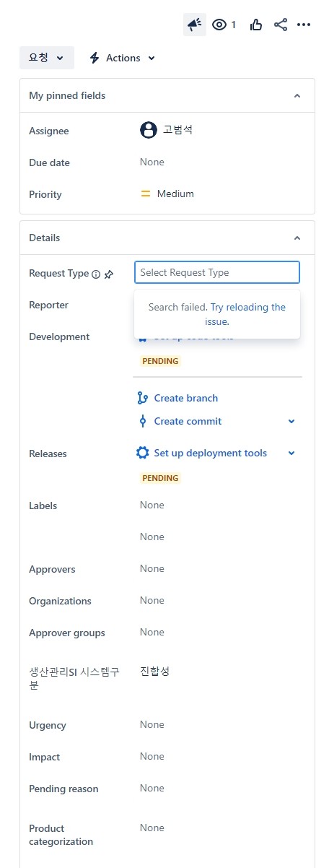Image resolution: width=329 pixels, height=868 pixels.
Task: Click the thumbs-up vote icon
Action: [x=256, y=25]
